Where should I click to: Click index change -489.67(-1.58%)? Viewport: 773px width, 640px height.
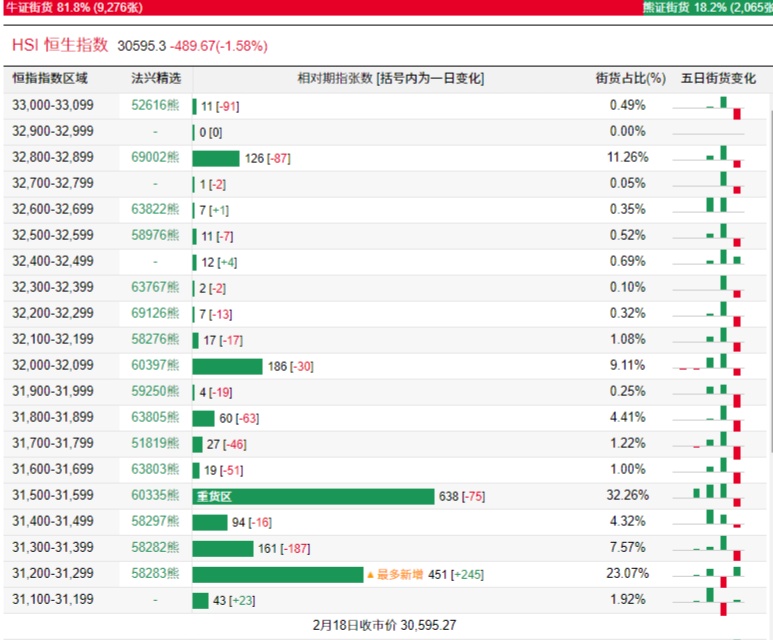coord(219,46)
